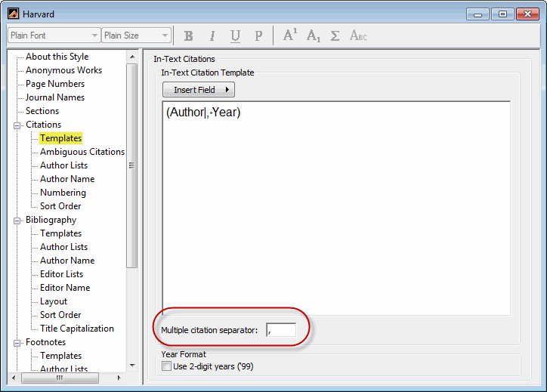547x392 pixels.
Task: Open Editor Lists under Bibliography
Action: coord(61,274)
